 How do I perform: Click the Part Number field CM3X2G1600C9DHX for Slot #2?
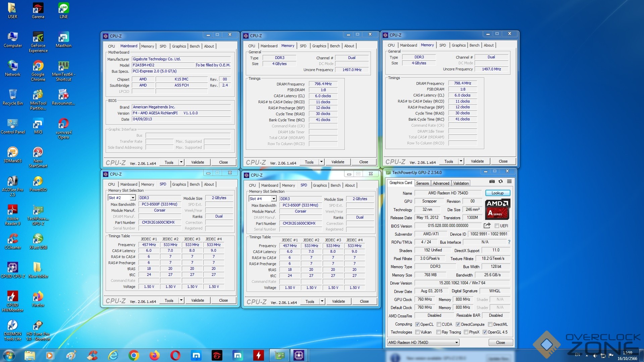pyautogui.click(x=159, y=222)
